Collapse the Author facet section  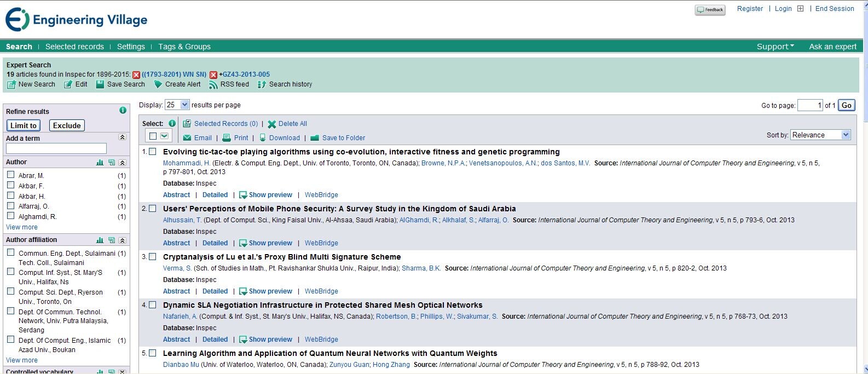click(x=122, y=163)
